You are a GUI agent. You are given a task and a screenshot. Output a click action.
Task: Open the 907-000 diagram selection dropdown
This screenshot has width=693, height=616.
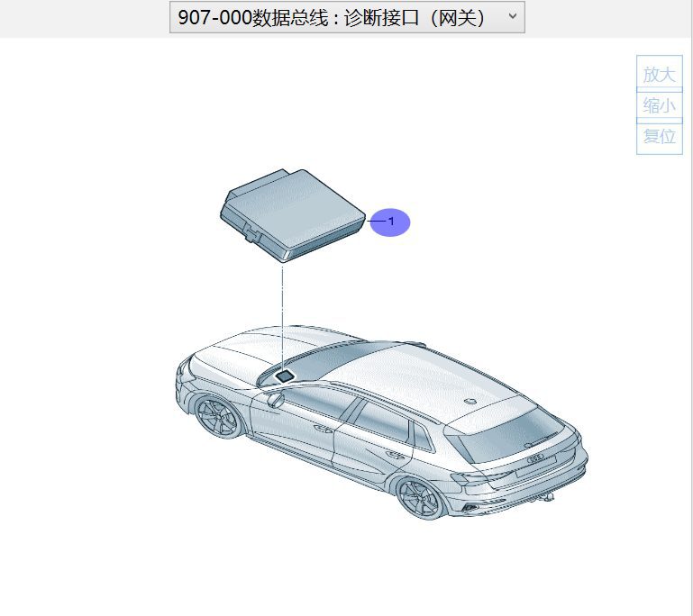pos(346,17)
